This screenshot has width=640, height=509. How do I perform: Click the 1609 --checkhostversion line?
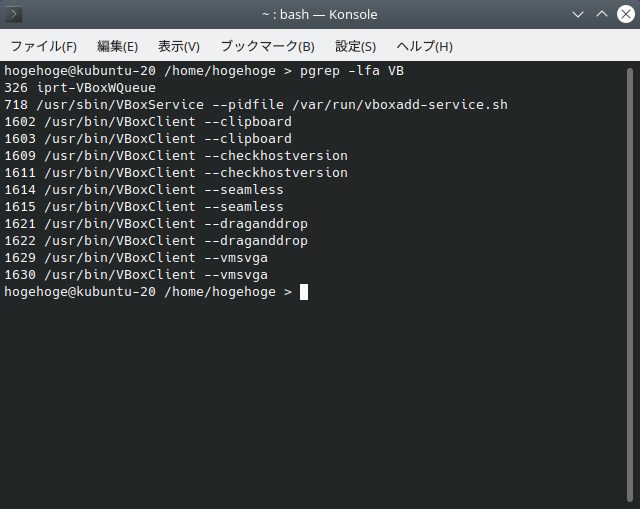click(176, 156)
